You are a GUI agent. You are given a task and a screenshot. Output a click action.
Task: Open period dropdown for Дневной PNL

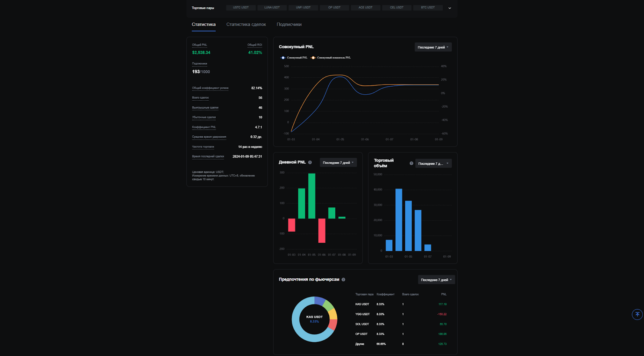338,163
